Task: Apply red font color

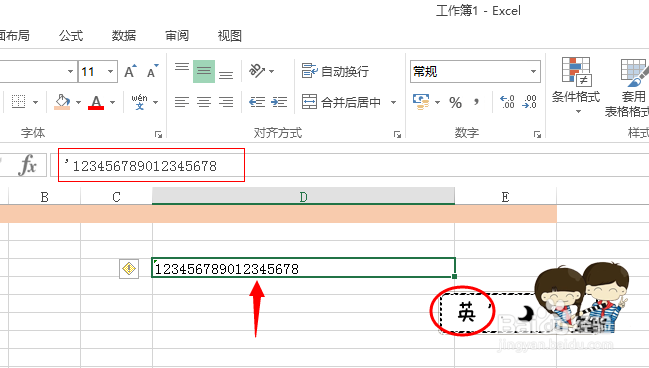Action: [x=96, y=102]
